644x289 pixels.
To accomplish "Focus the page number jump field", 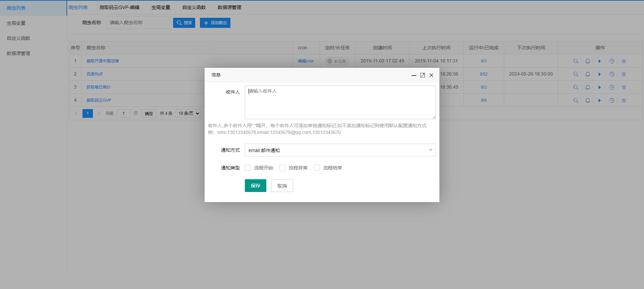I will 124,113.
